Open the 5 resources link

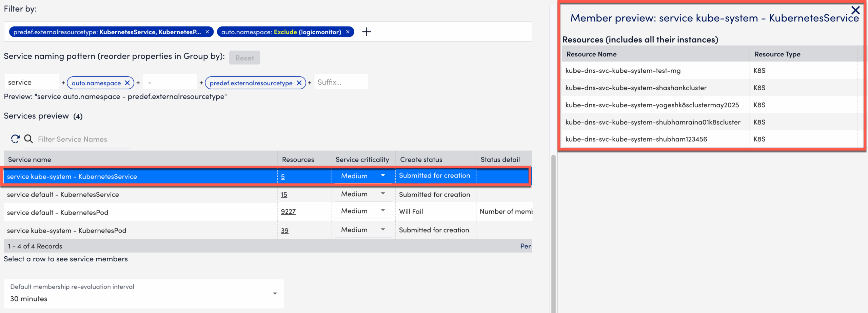pos(283,177)
